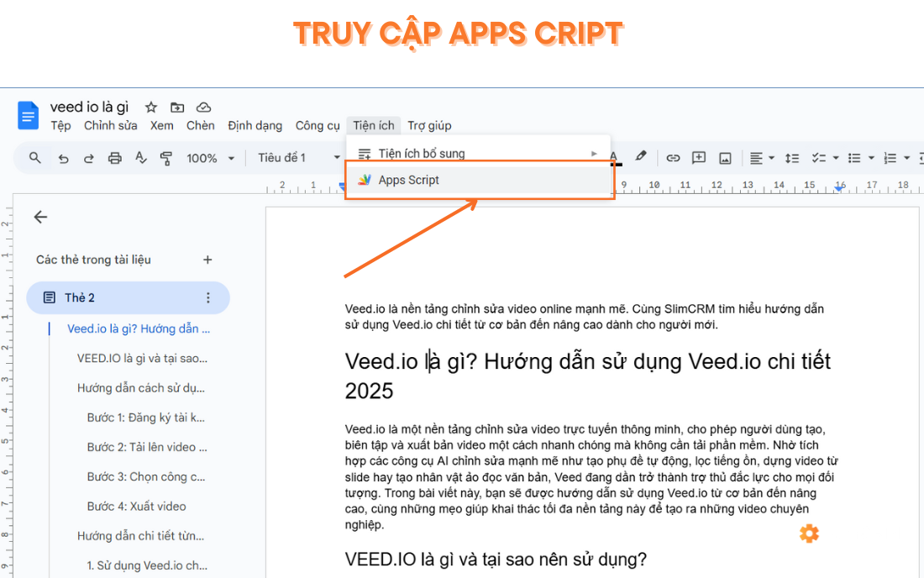
Task: Open the Định dạng menu
Action: point(255,125)
